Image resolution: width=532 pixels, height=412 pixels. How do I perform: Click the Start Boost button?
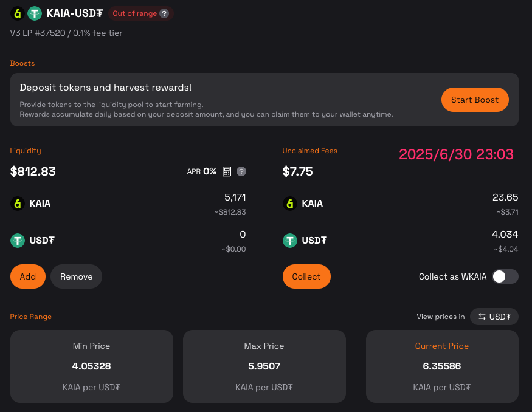[x=475, y=100]
